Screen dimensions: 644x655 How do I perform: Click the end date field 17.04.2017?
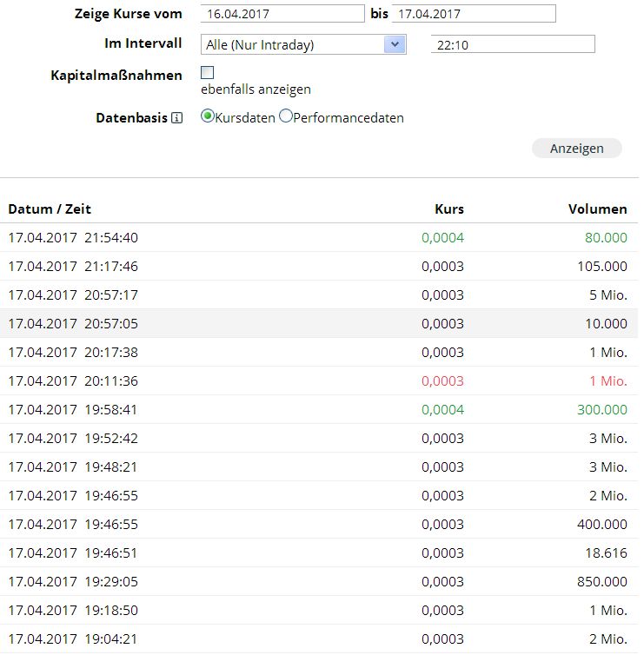click(x=473, y=14)
